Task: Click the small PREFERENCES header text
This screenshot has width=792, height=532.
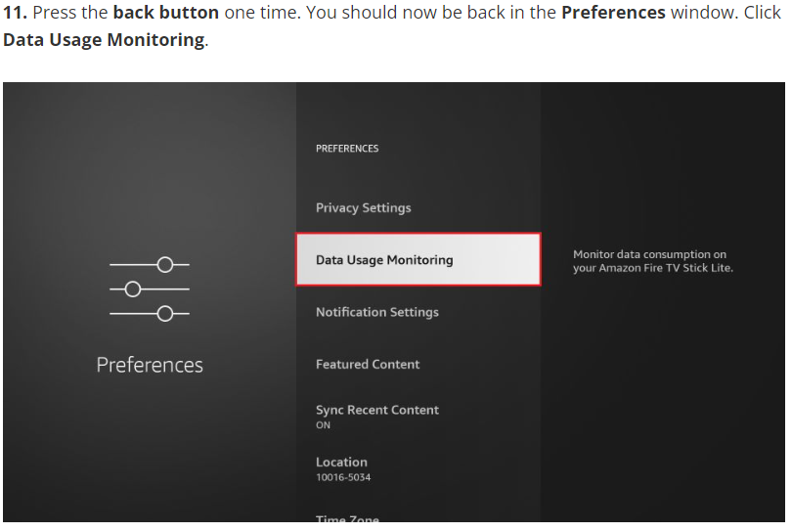Action: pos(347,149)
